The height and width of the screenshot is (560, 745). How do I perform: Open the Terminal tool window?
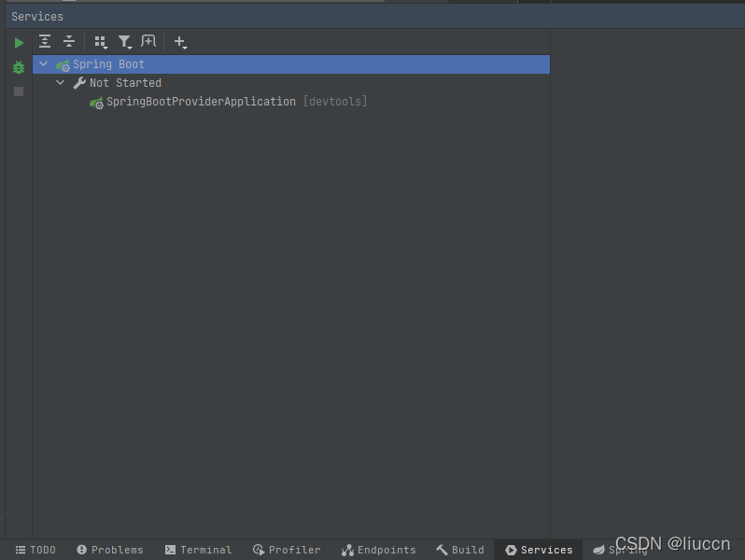tap(198, 550)
